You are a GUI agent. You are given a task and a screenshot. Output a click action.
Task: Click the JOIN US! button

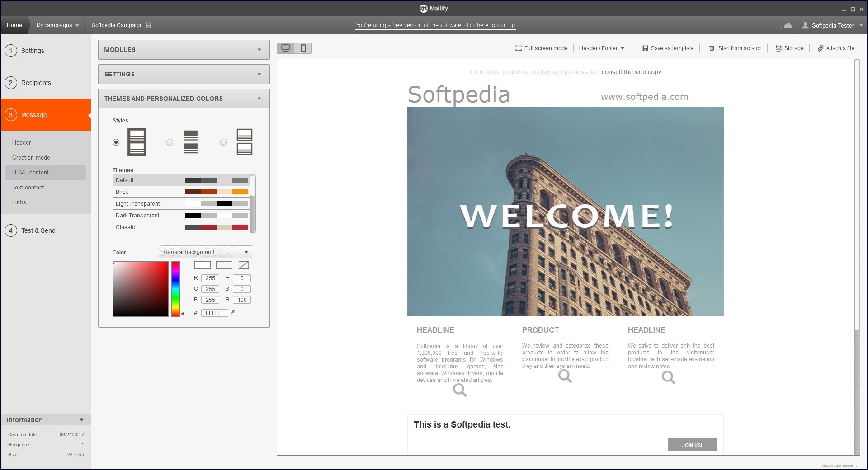(x=692, y=445)
